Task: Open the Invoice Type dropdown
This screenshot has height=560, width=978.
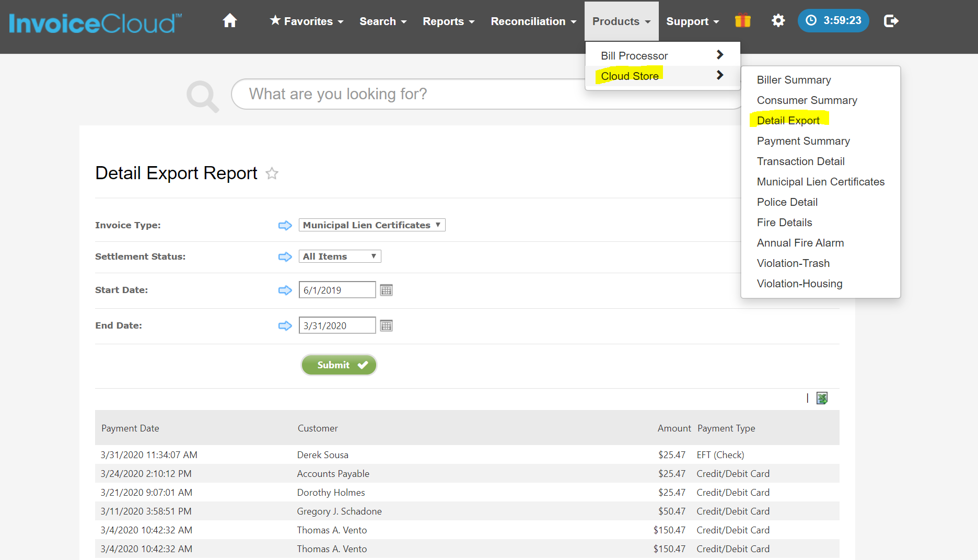Action: point(372,225)
